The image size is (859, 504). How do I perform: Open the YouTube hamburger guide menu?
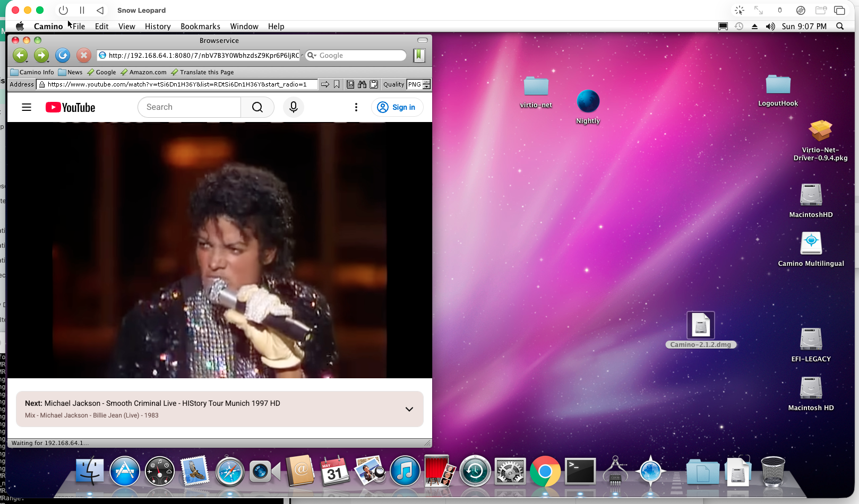coord(27,107)
